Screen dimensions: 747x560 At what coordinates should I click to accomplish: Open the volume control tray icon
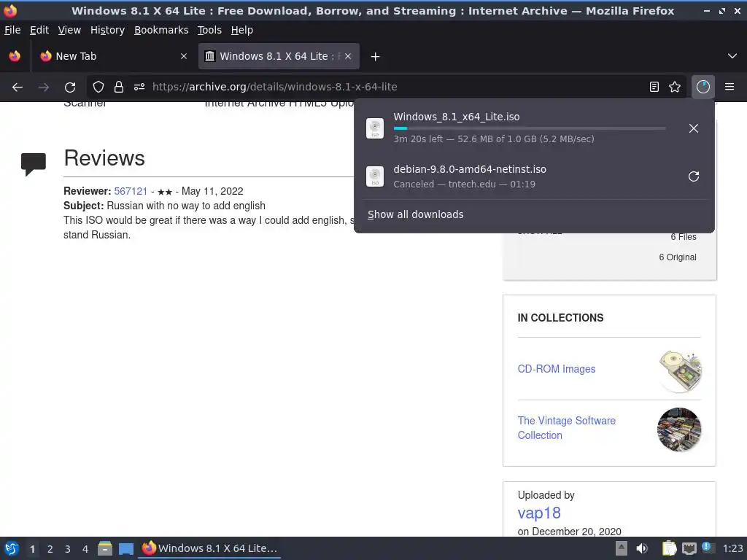click(x=642, y=548)
